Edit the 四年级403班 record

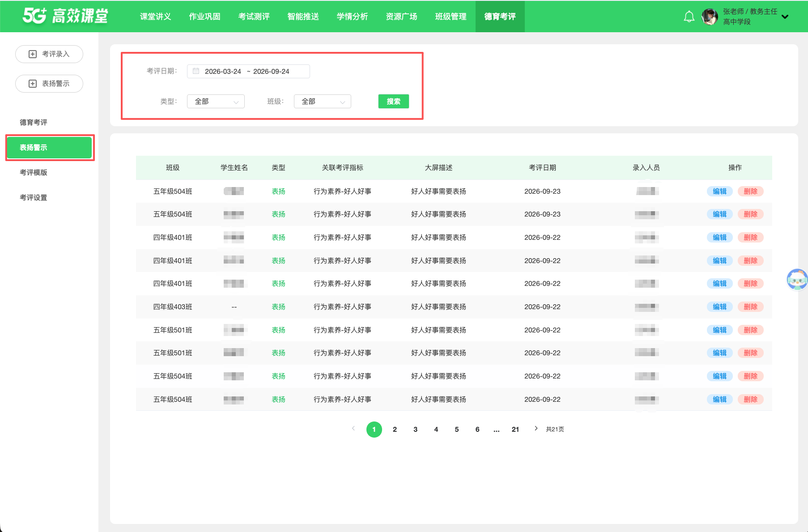coord(719,307)
